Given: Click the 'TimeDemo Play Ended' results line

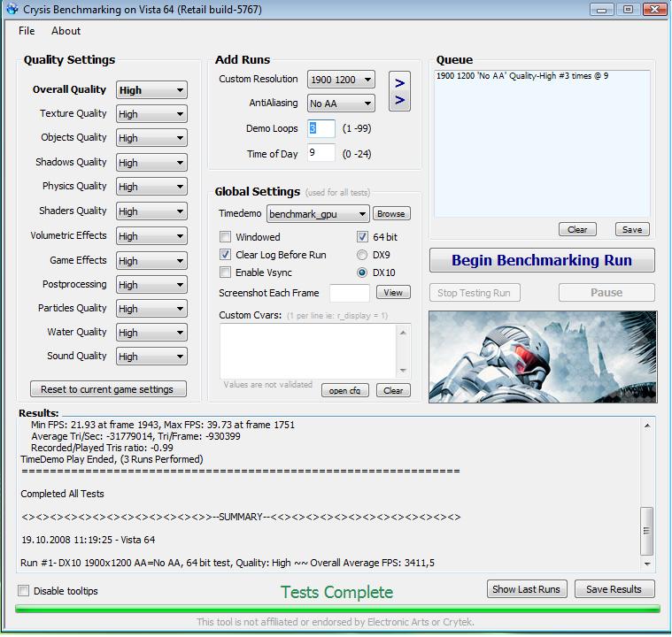Looking at the screenshot, I should (112, 459).
